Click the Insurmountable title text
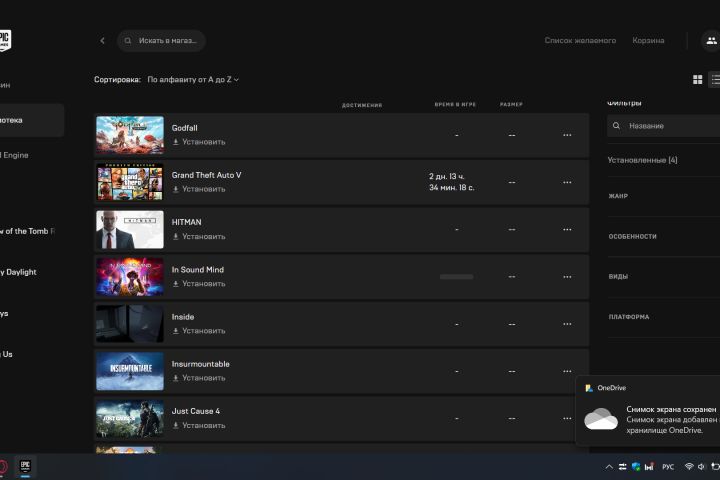The image size is (720, 480). tap(201, 364)
